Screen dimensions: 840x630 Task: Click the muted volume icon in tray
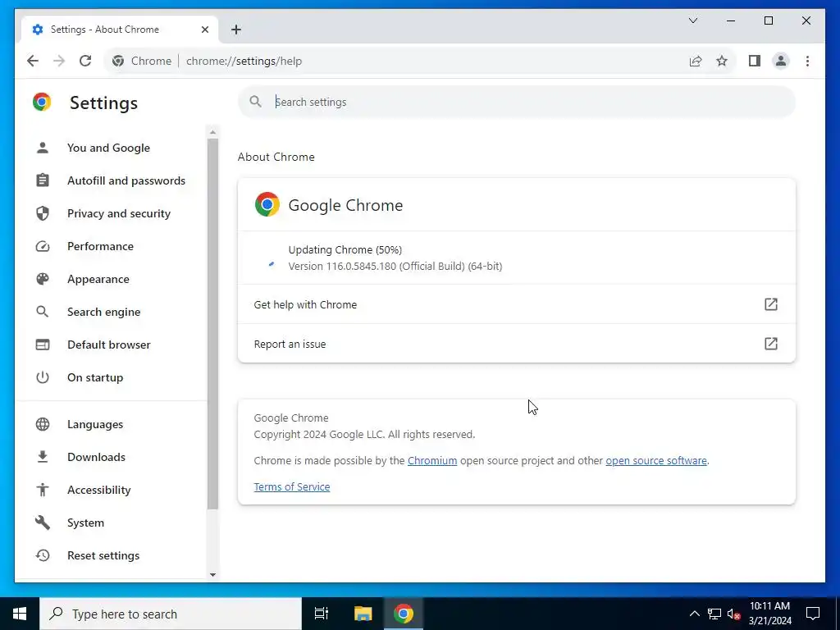(734, 614)
